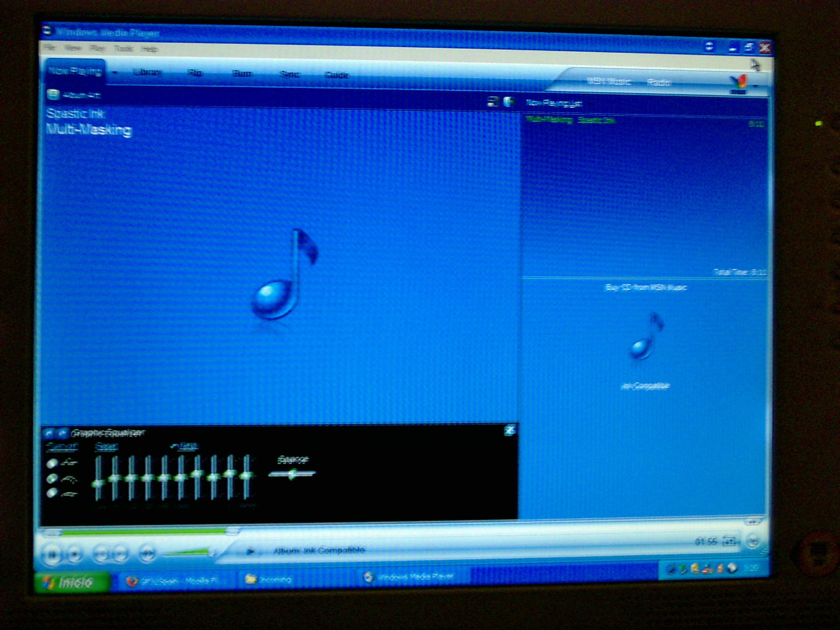Switch to the Library tab

(147, 73)
